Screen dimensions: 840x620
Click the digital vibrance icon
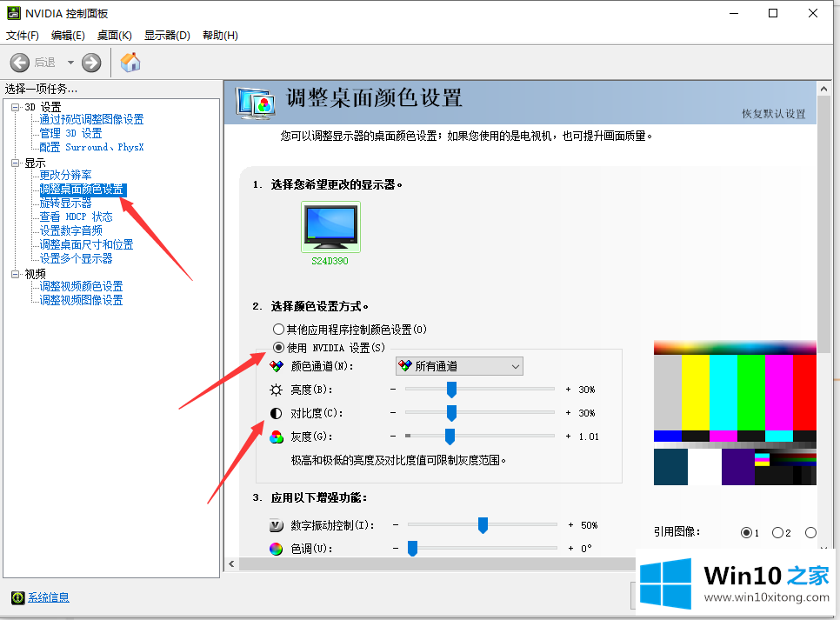276,525
